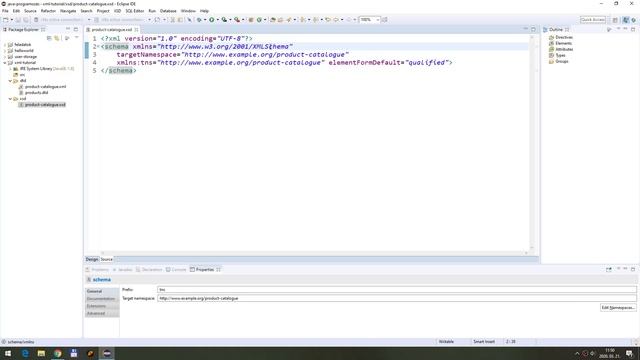Open the Javadoc view tab
This screenshot has height=360, width=640.
(122, 270)
